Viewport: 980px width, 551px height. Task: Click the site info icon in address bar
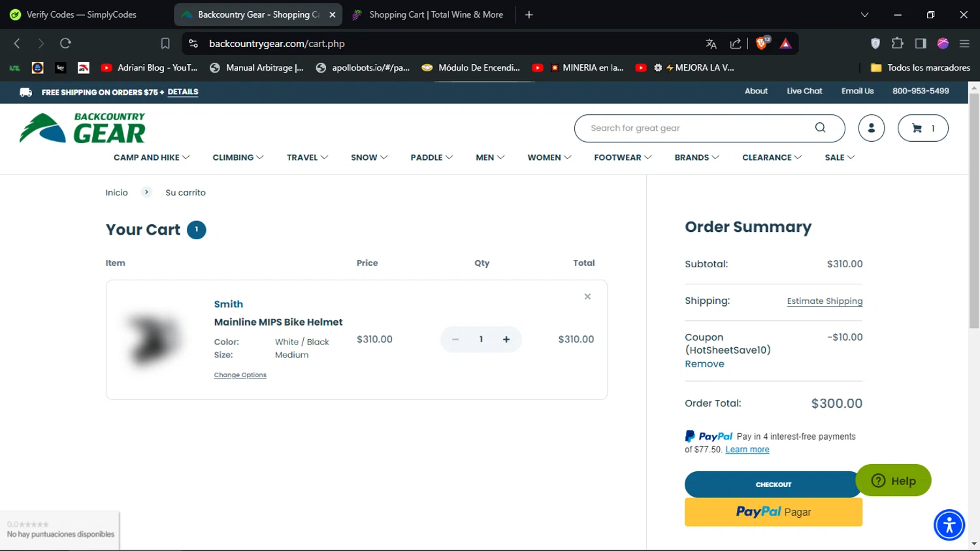click(193, 44)
